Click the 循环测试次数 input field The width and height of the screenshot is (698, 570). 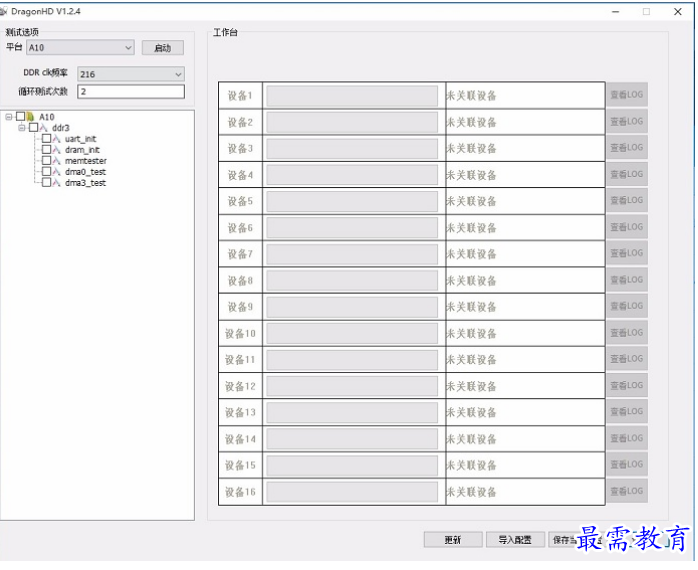[131, 91]
